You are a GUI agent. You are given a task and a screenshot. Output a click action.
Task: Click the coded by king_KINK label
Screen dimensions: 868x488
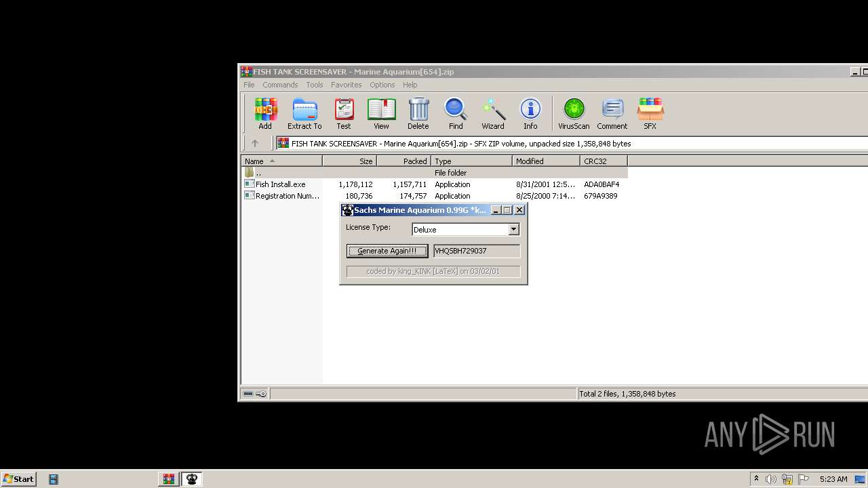(433, 271)
